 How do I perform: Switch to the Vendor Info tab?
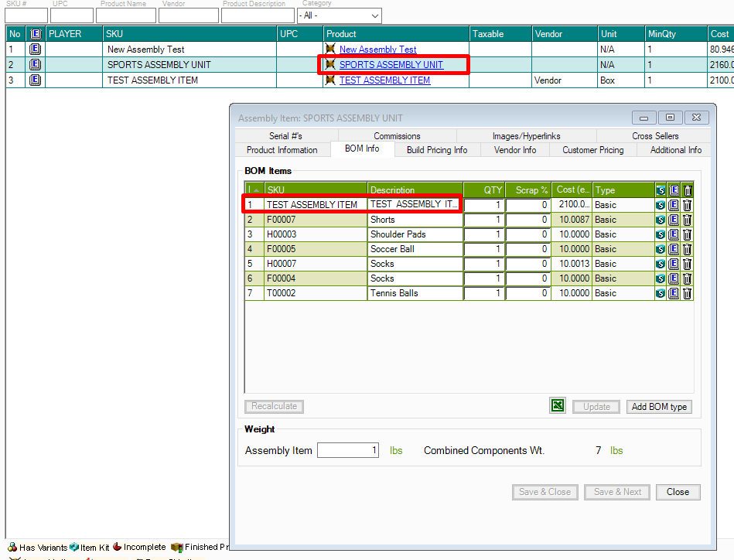point(515,150)
